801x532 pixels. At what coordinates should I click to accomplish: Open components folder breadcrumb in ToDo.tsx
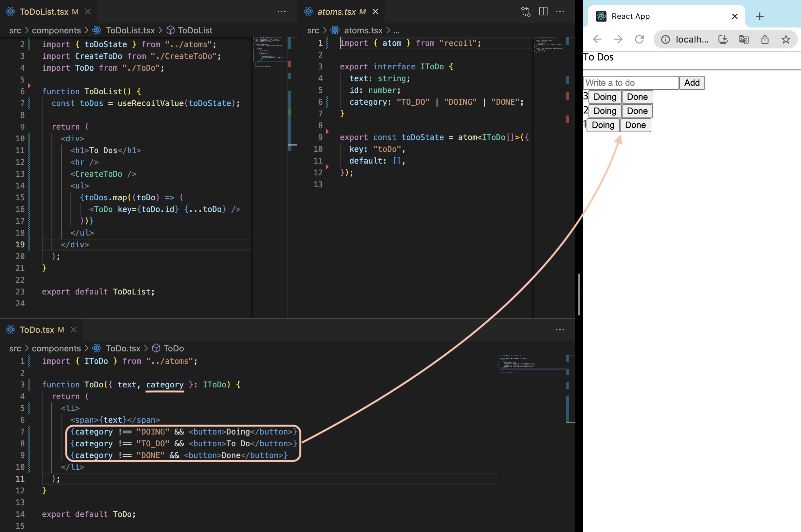pos(56,348)
